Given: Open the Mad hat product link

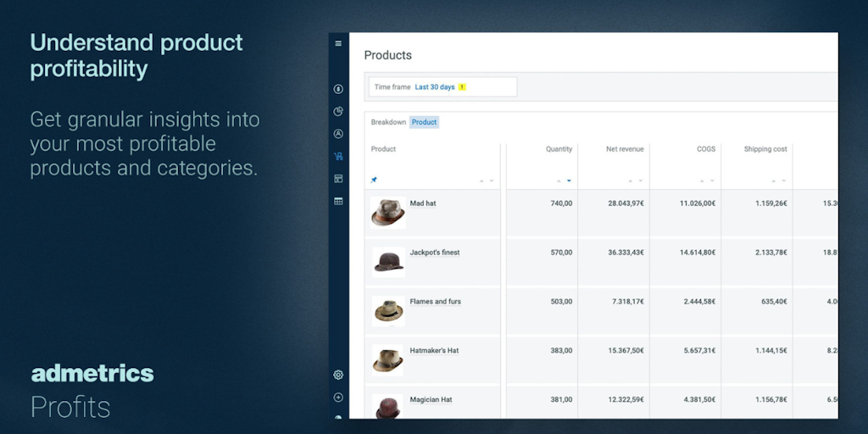Looking at the screenshot, I should pos(423,203).
